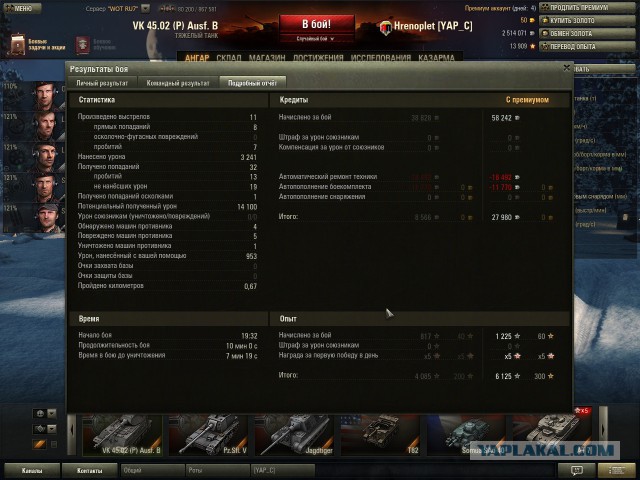This screenshot has width=640, height=480.
Task: Click the carousel left scroll arrow
Action: click(x=72, y=431)
